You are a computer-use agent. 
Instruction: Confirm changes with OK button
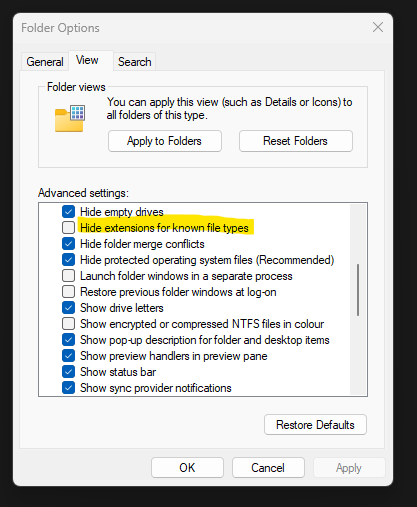click(187, 468)
